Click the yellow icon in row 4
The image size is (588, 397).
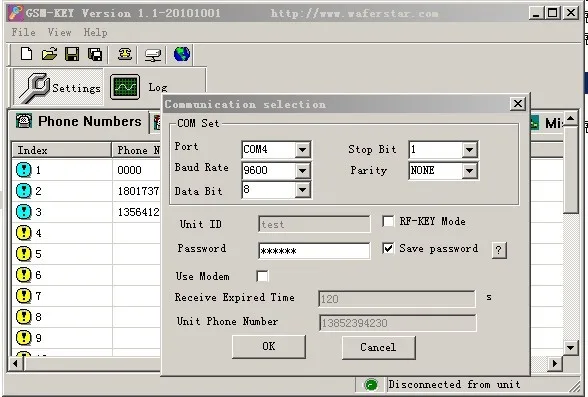tap(24, 233)
